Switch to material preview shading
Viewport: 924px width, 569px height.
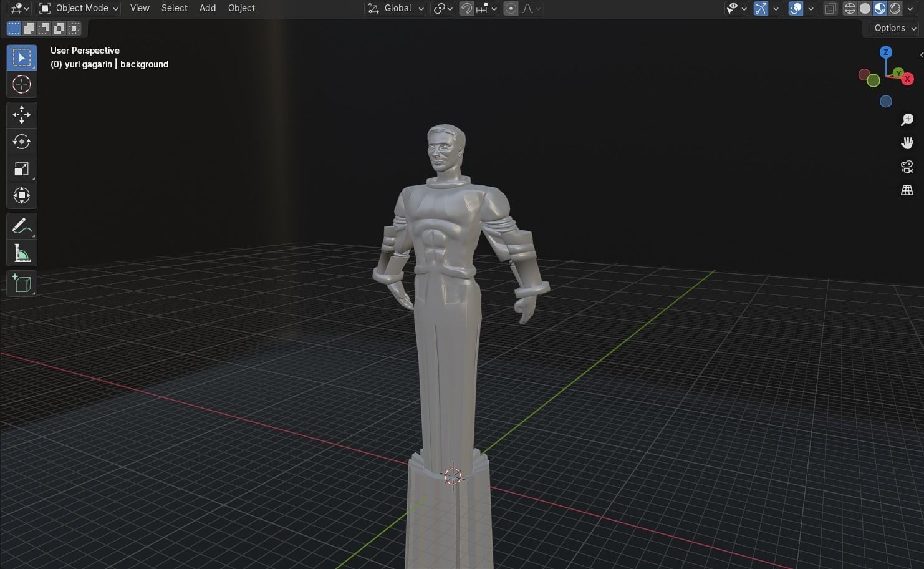pos(880,8)
